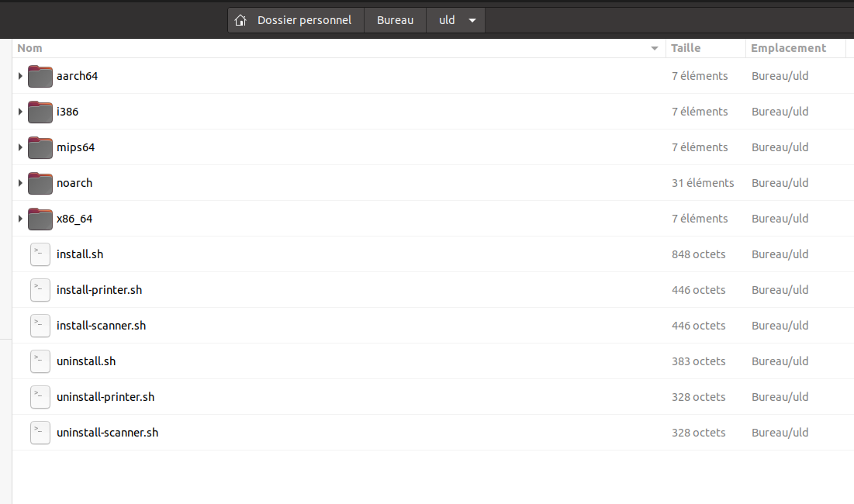Go to Bureau in the path bar
The height and width of the screenshot is (504, 854).
(x=395, y=20)
